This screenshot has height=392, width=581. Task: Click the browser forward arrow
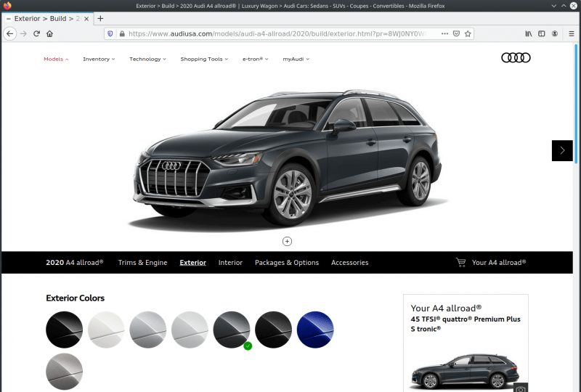coord(23,33)
